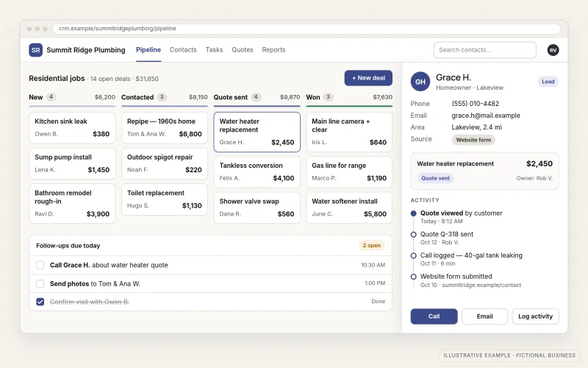Viewport: 588px width, 368px height.
Task: Open the Tankless conversion deal card
Action: point(257,172)
